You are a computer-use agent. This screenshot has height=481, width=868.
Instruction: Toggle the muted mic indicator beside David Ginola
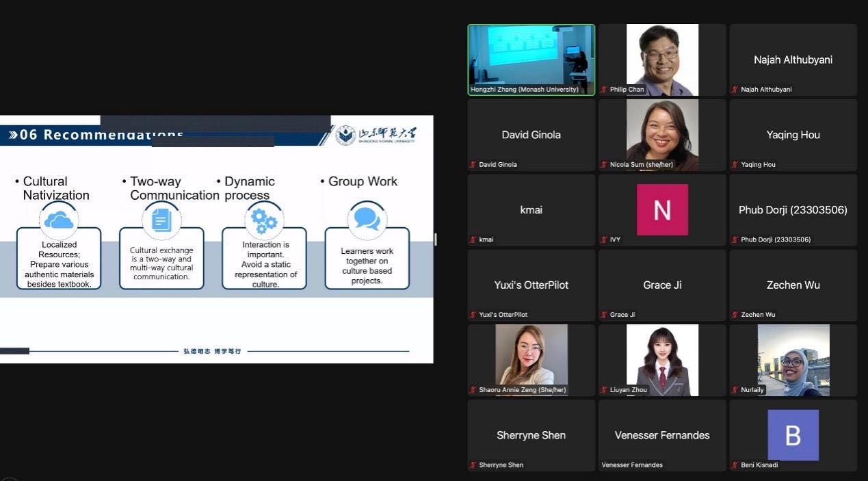point(473,165)
